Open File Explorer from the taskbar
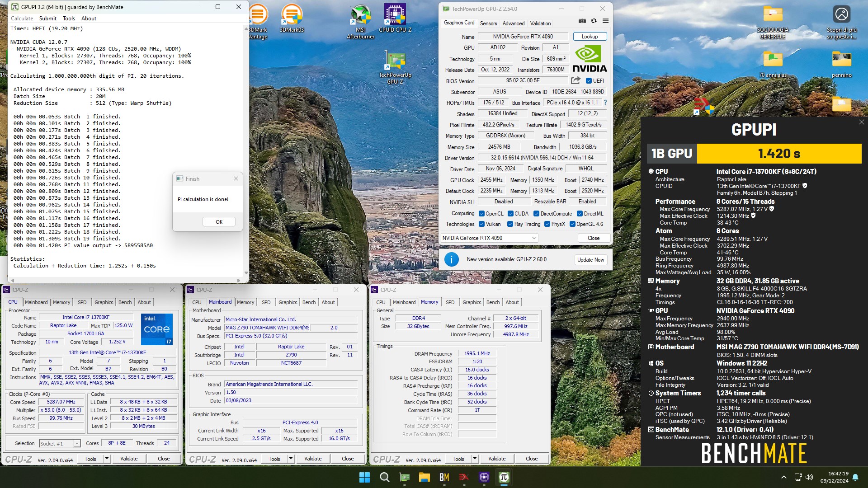This screenshot has width=868, height=488. [424, 477]
